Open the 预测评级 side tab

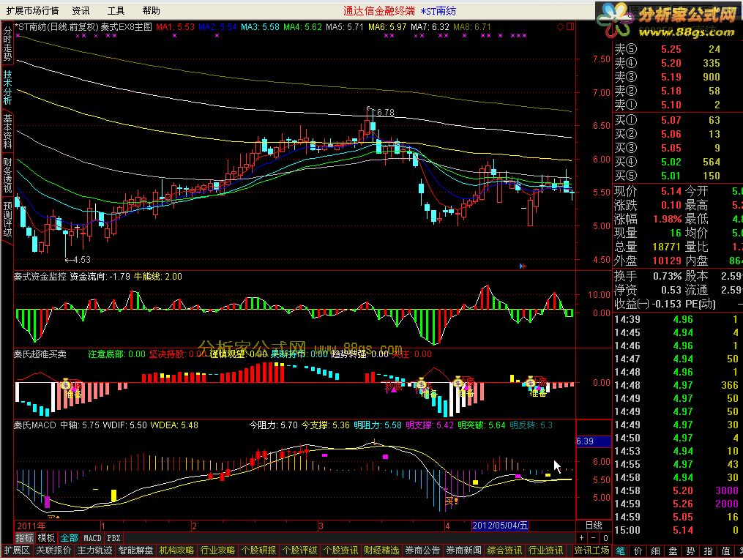(7, 218)
